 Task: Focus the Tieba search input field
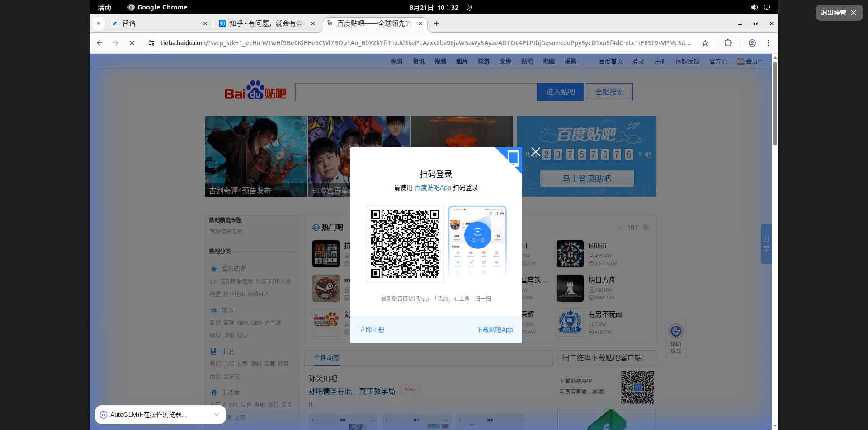(416, 92)
